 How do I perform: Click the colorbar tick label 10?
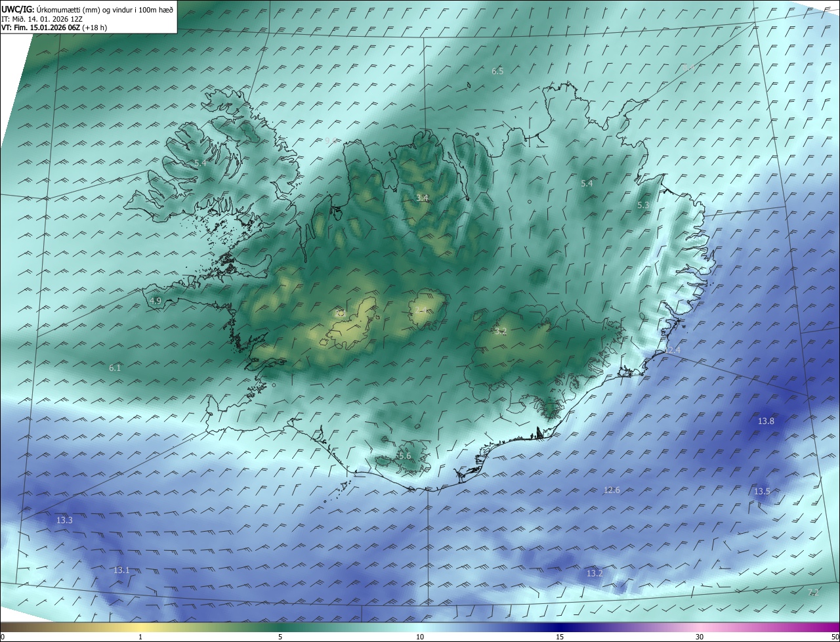pos(420,637)
